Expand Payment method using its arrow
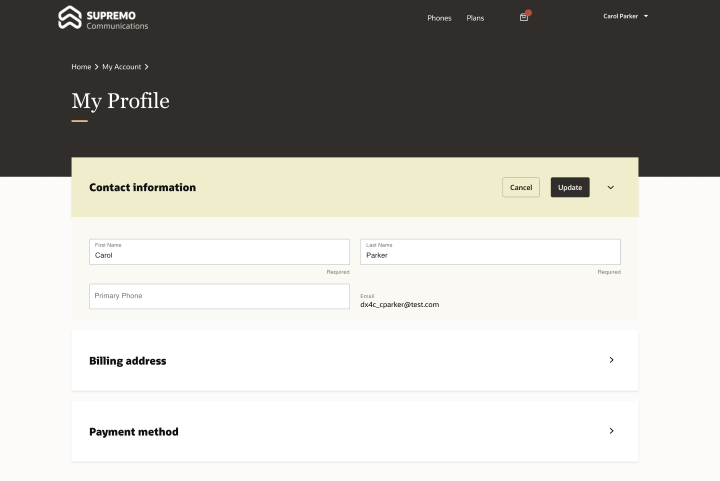The width and height of the screenshot is (720, 481). tap(611, 431)
